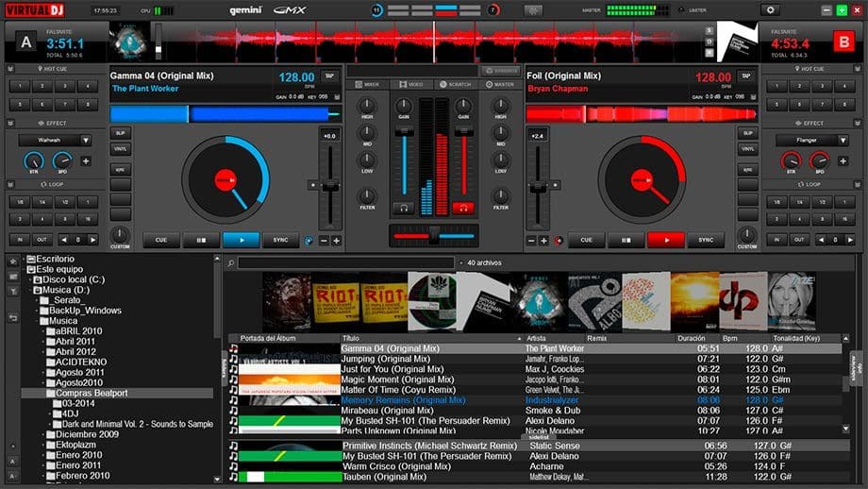Image resolution: width=868 pixels, height=489 pixels.
Task: Click the red play button on deck B
Action: point(666,240)
